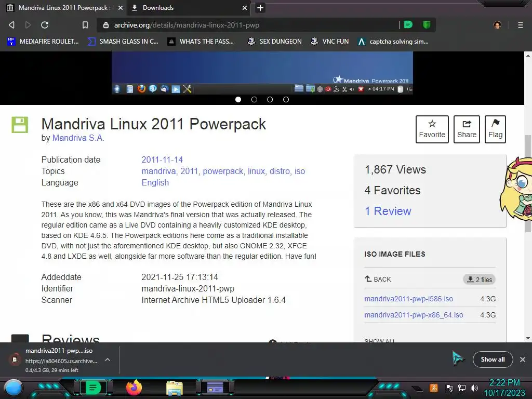Download all with the 2 files button

(479, 280)
